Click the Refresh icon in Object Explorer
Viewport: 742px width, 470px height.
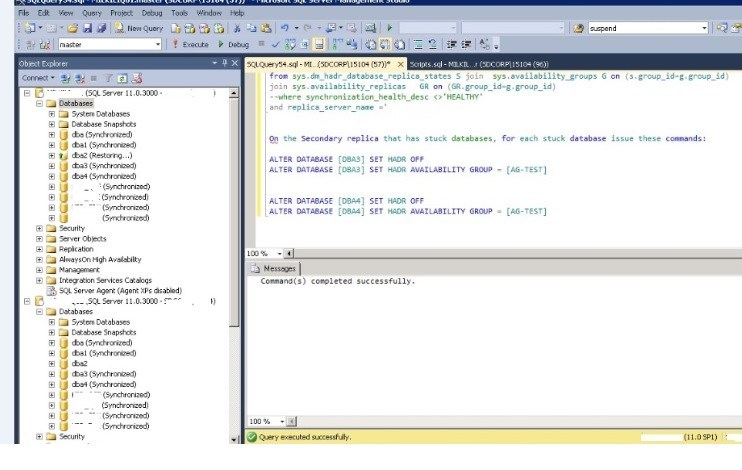121,77
